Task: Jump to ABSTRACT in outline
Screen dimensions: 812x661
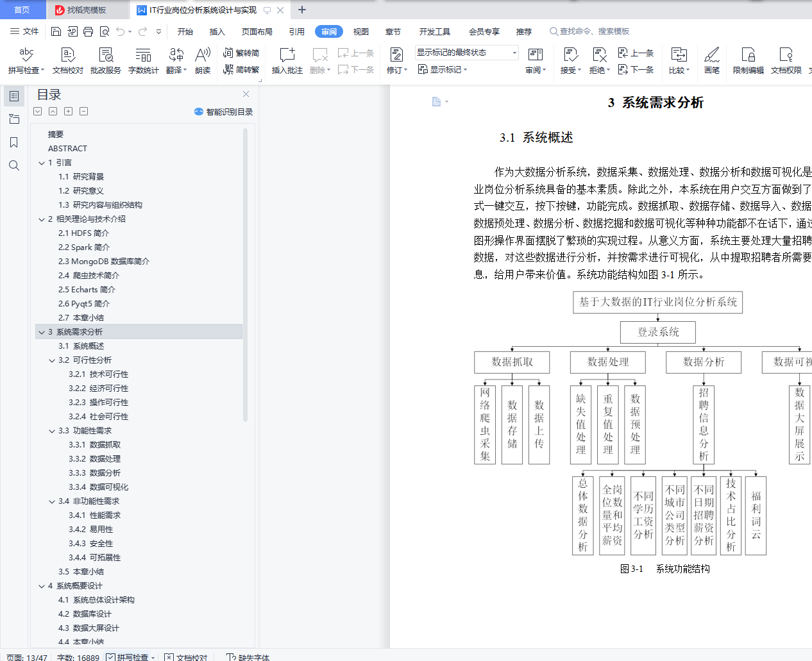Action: click(x=67, y=149)
